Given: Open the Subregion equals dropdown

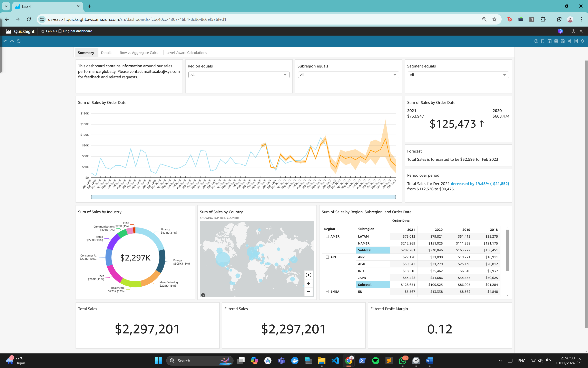Looking at the screenshot, I should (349, 75).
